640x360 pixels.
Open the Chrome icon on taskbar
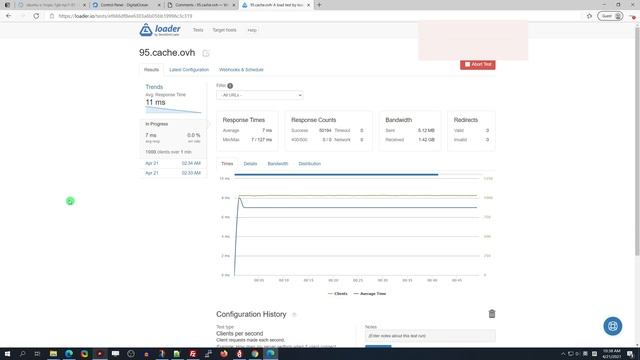click(x=255, y=354)
